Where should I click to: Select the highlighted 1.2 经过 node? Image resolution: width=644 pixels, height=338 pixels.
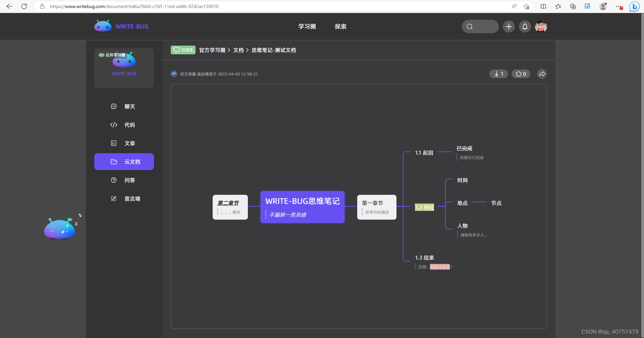coord(424,207)
